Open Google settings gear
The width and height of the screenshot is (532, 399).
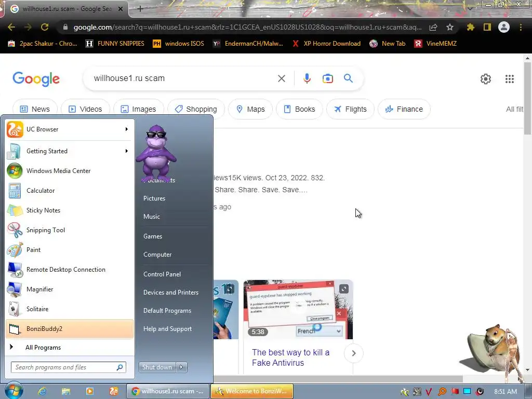486,79
